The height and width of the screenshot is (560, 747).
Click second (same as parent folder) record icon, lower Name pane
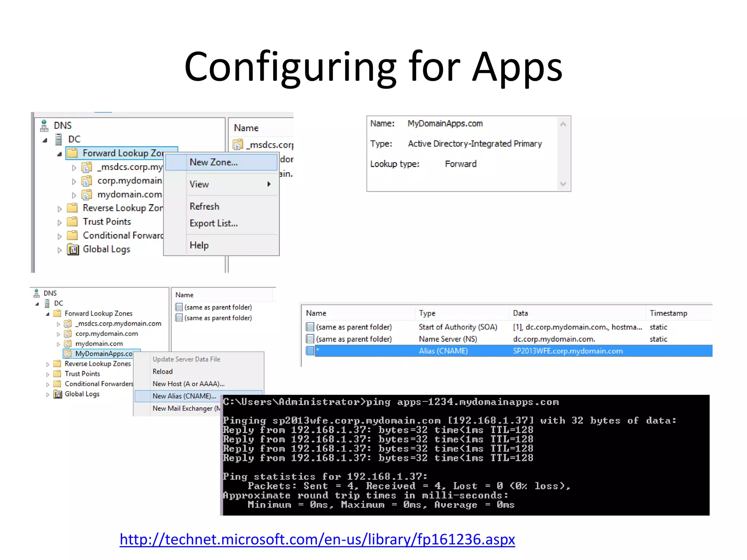179,318
